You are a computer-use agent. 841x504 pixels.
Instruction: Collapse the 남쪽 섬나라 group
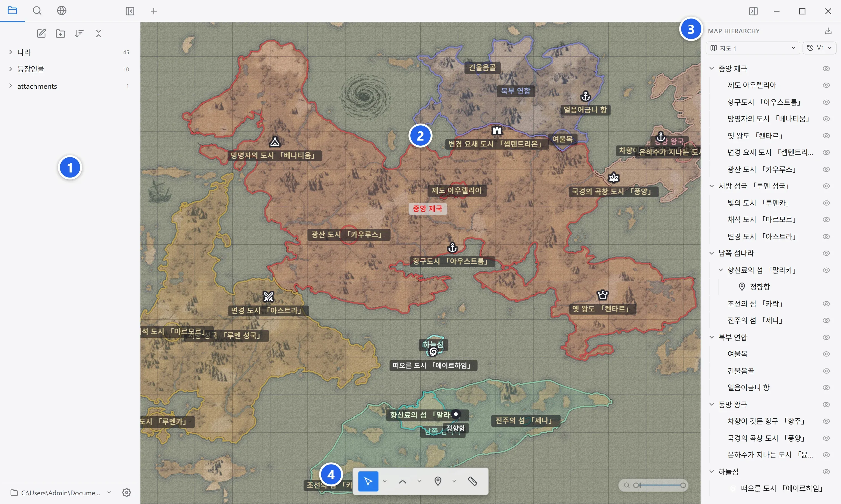pyautogui.click(x=711, y=253)
